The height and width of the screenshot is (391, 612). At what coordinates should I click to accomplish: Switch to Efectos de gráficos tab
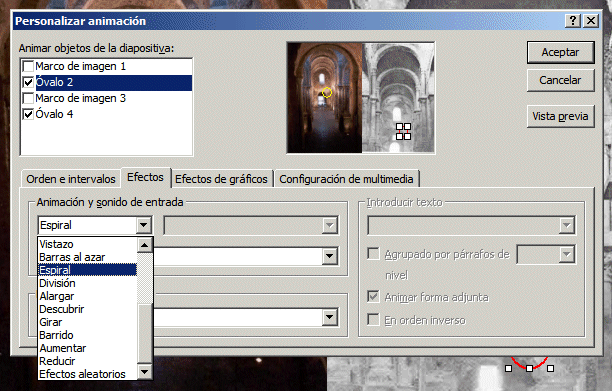pyautogui.click(x=221, y=179)
